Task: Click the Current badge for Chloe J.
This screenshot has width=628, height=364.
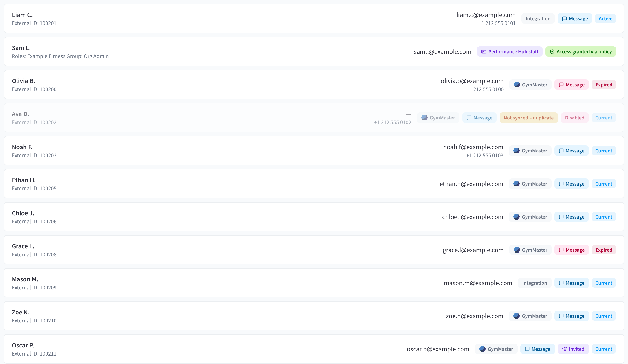Action: [604, 217]
